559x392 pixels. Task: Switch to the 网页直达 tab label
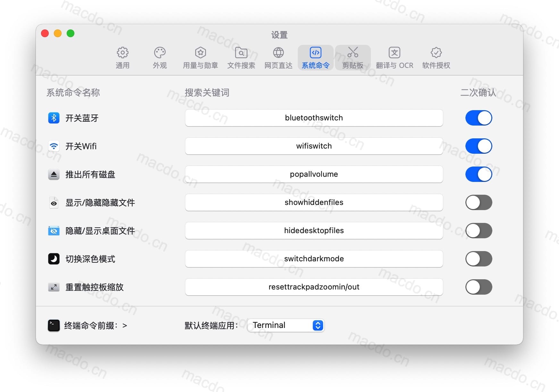click(278, 65)
